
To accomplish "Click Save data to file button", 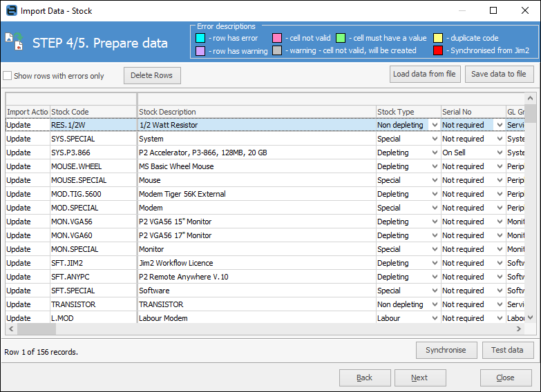I will point(498,74).
